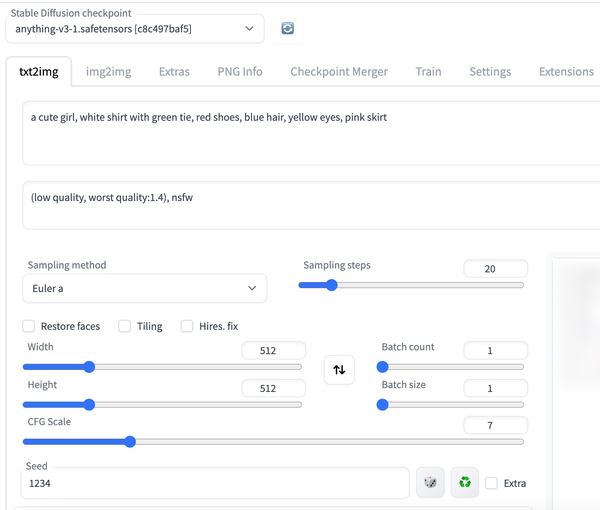The height and width of the screenshot is (510, 600).
Task: Click the Seed input field
Action: coord(214,483)
